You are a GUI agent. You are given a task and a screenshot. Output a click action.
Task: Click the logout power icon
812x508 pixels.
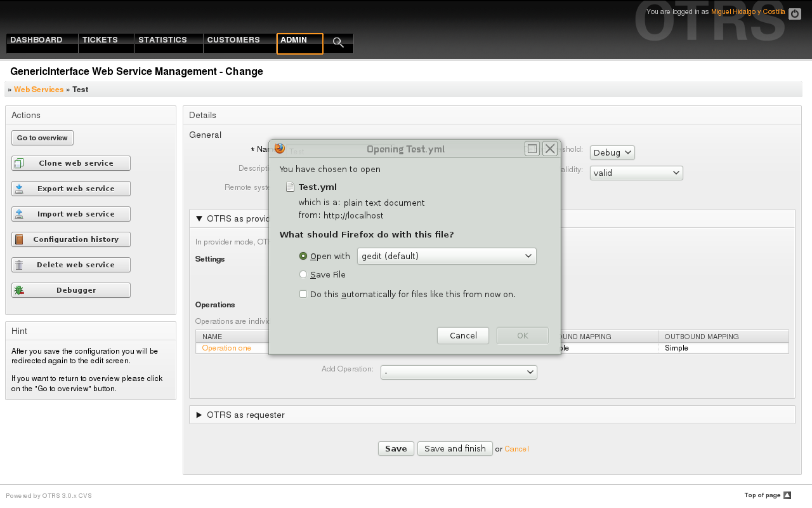[x=794, y=14]
